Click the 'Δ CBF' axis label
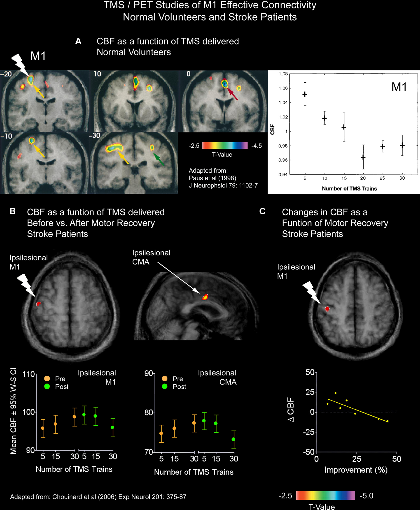 click(291, 410)
